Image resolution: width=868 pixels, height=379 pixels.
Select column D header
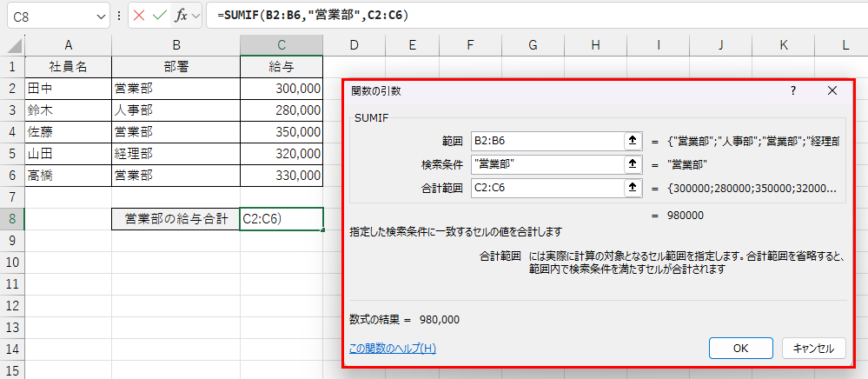pos(354,46)
